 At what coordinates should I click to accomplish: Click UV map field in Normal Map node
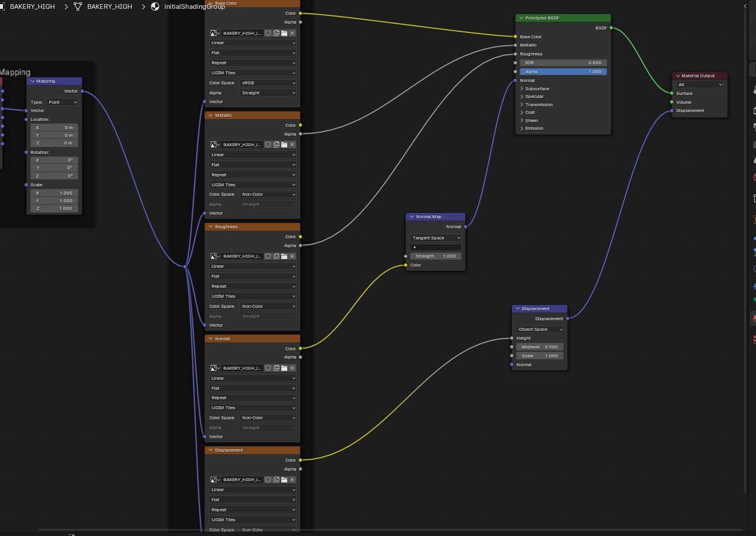(x=436, y=247)
